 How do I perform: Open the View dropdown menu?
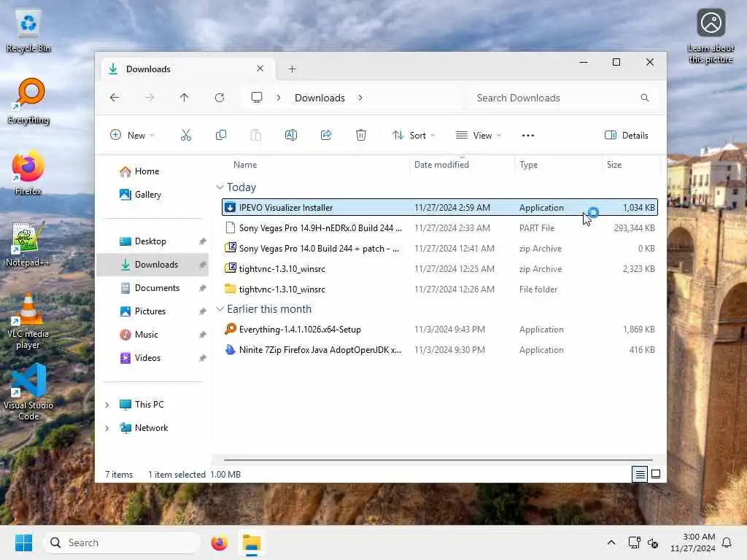pyautogui.click(x=479, y=135)
